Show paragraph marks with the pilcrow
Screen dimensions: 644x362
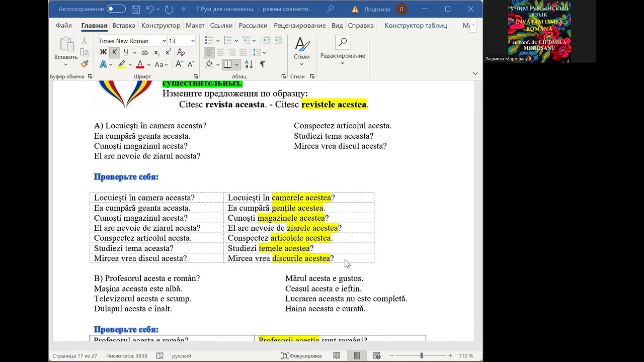coord(262,64)
